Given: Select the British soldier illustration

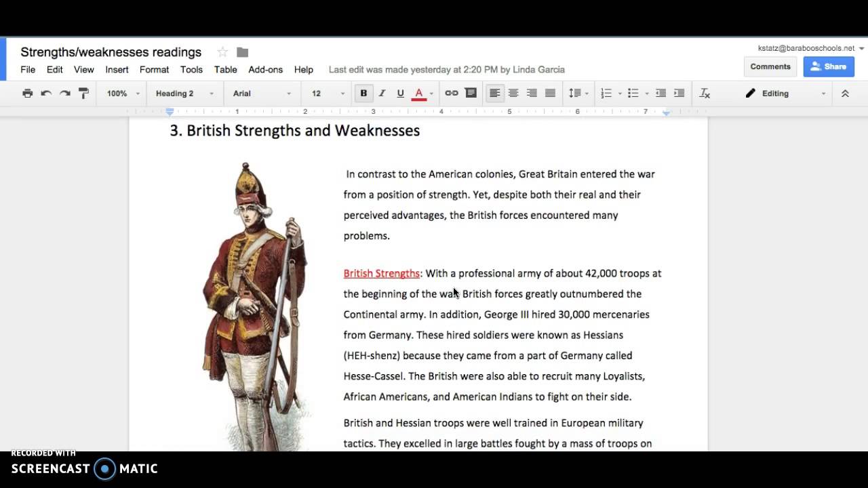Looking at the screenshot, I should click(x=257, y=306).
